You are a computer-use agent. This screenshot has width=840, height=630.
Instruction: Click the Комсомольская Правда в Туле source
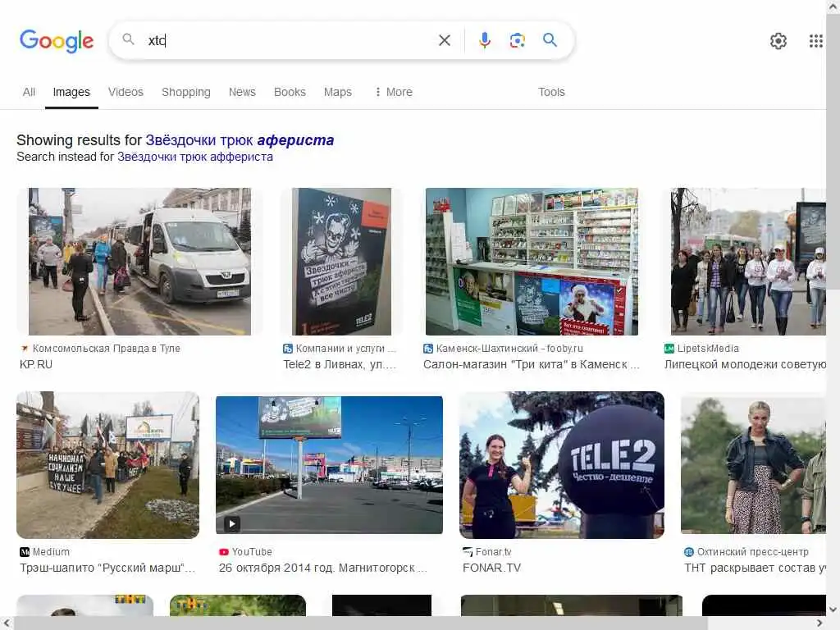(x=106, y=348)
